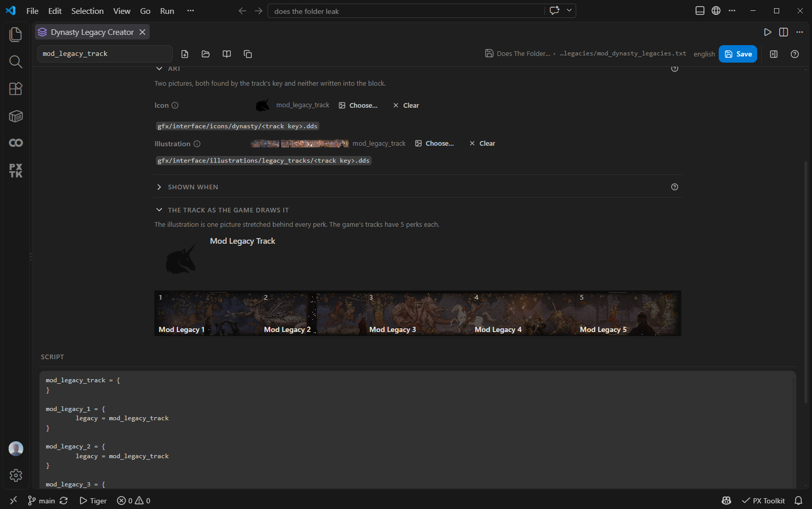
Task: Edit the mod_legacy_track key field
Action: 105,54
